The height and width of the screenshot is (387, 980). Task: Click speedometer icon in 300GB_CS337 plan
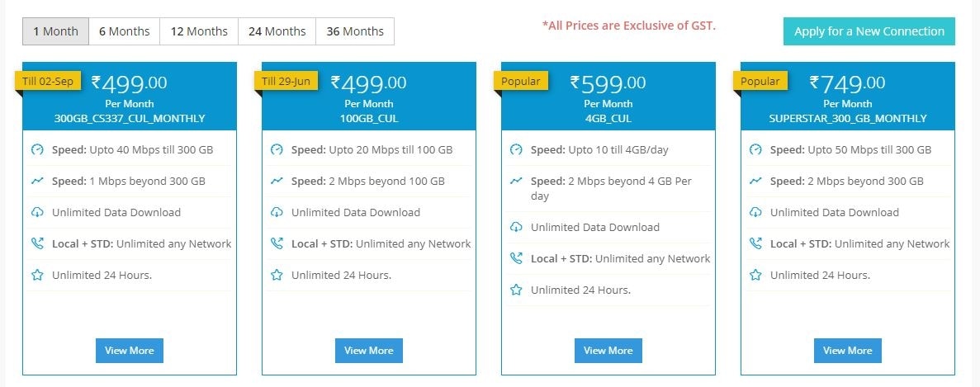coord(37,150)
